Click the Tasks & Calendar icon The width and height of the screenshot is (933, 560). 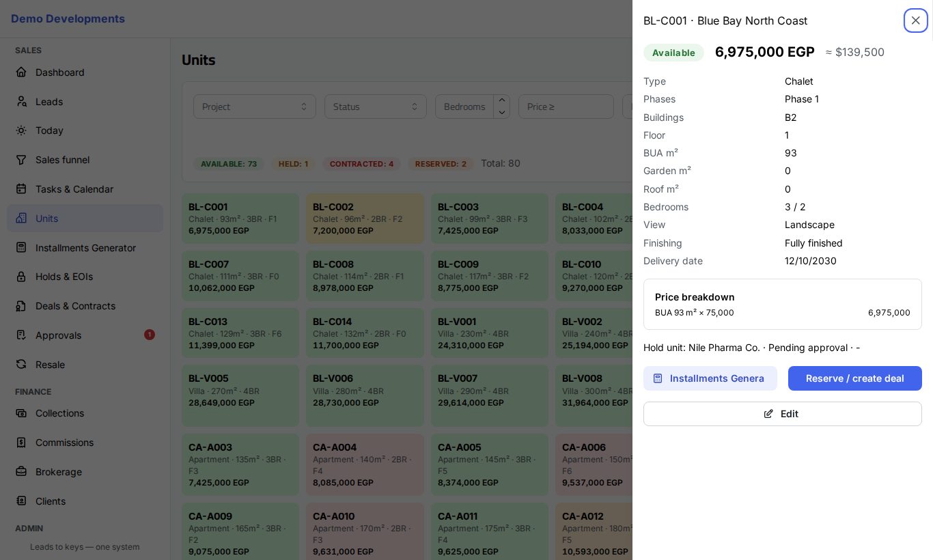tap(21, 189)
